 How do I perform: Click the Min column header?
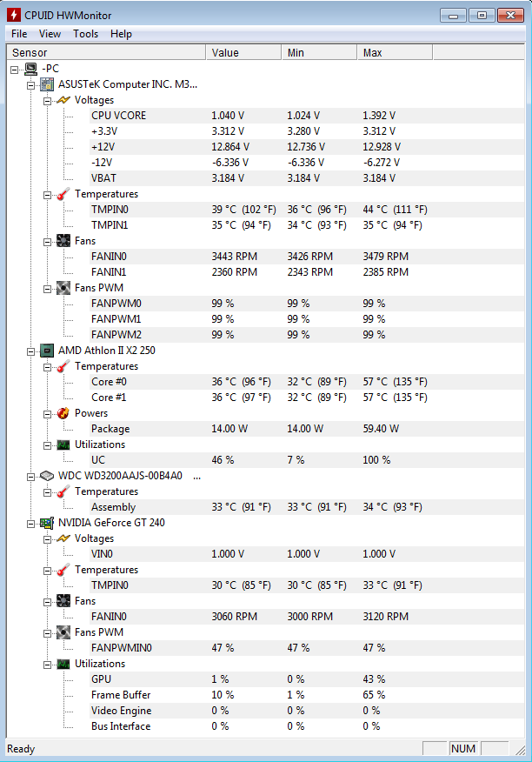319,52
